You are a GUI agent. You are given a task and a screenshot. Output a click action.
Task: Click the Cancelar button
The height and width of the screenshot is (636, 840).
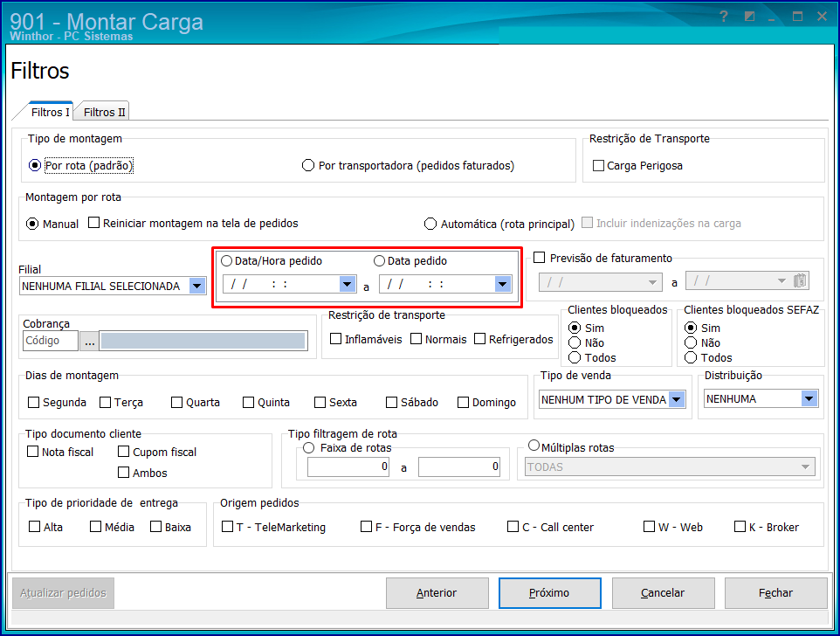tap(664, 593)
